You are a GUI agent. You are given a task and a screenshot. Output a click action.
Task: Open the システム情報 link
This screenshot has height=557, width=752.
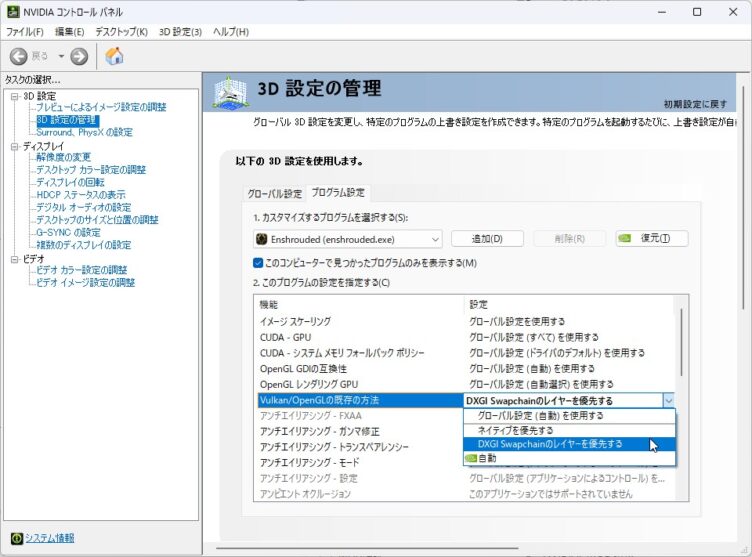(x=49, y=538)
